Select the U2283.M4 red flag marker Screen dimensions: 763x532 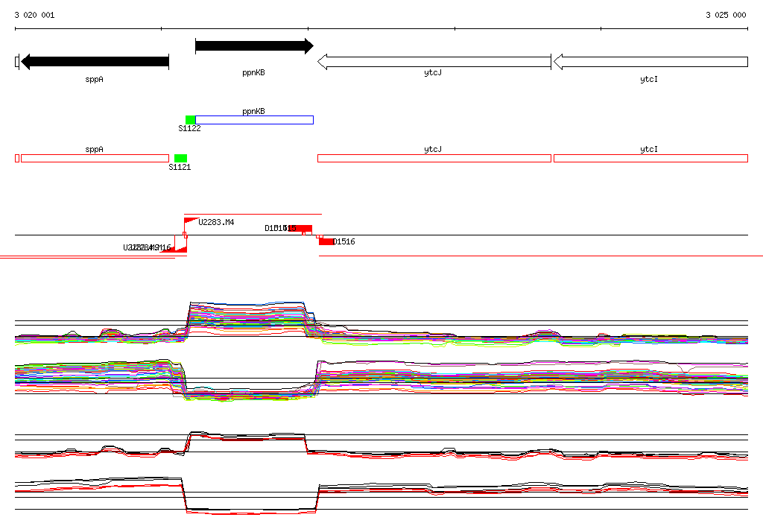[191, 221]
